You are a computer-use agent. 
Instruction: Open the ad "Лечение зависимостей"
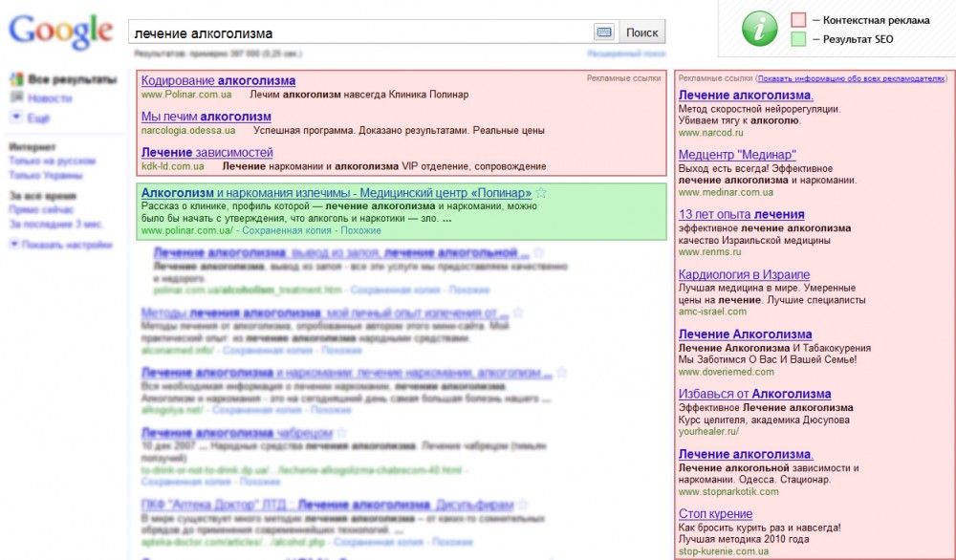207,152
